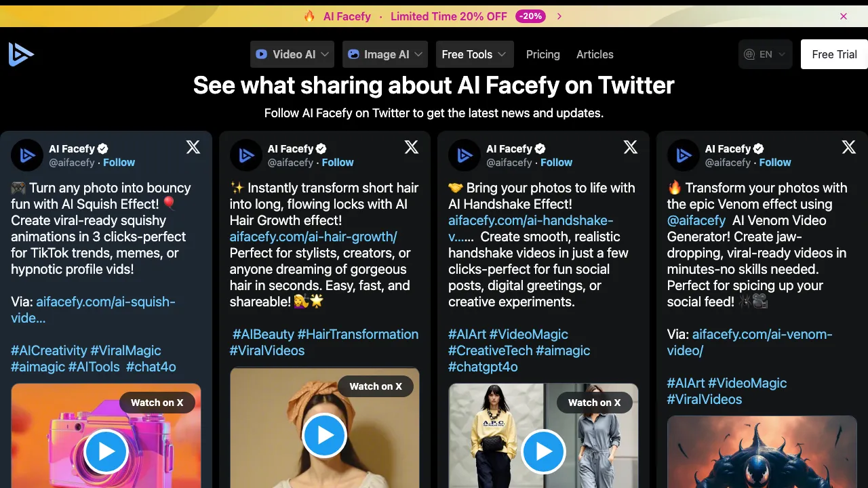Play the hair growth effect video
Screen dimensions: 868x488
324,435
